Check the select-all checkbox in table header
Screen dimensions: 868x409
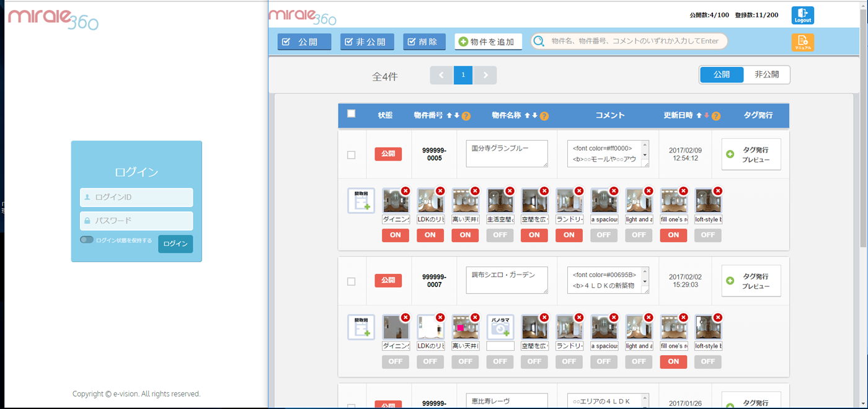pyautogui.click(x=351, y=114)
